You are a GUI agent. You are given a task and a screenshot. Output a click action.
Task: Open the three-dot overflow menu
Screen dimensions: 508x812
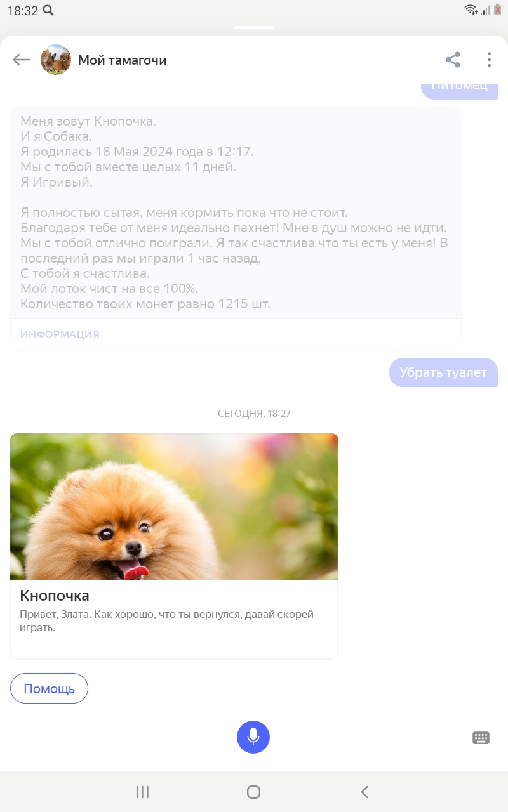[x=489, y=60]
